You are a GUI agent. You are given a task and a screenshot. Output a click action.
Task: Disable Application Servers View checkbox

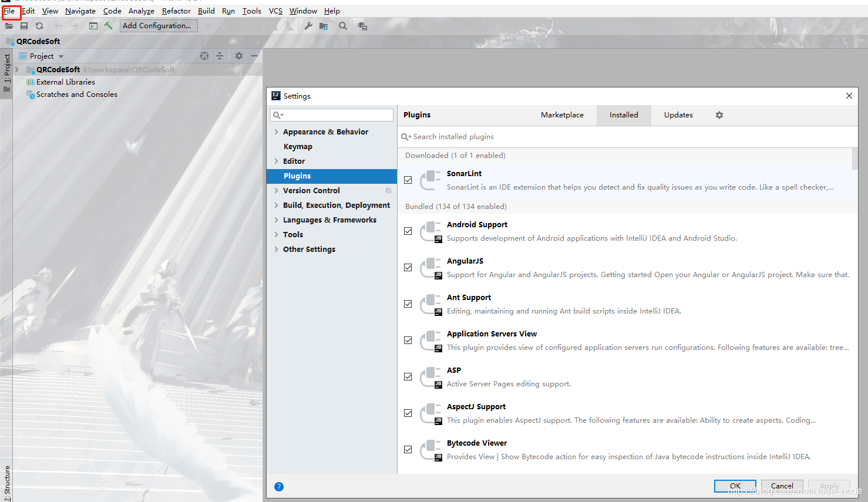pyautogui.click(x=408, y=341)
